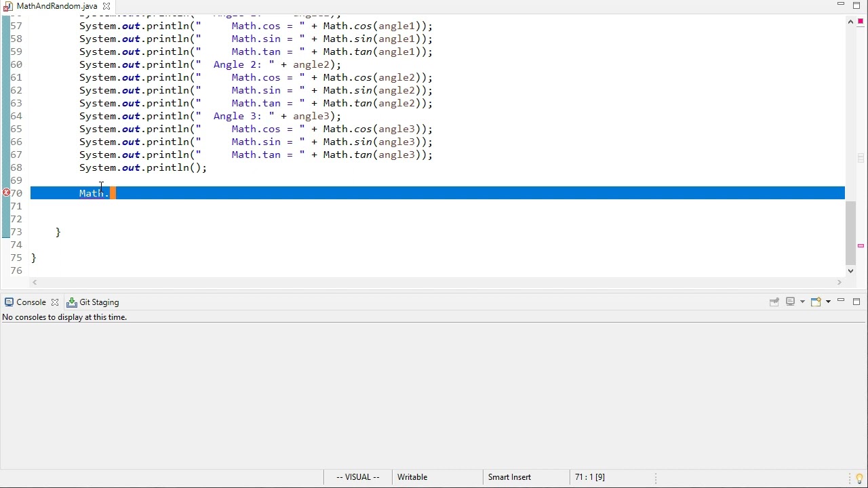Click the 71 : 1 [9] cursor position field
This screenshot has width=868, height=488.
pos(589,477)
